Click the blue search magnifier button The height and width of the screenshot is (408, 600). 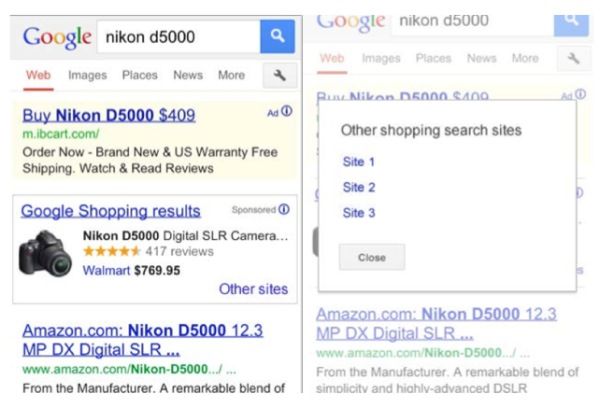click(277, 37)
